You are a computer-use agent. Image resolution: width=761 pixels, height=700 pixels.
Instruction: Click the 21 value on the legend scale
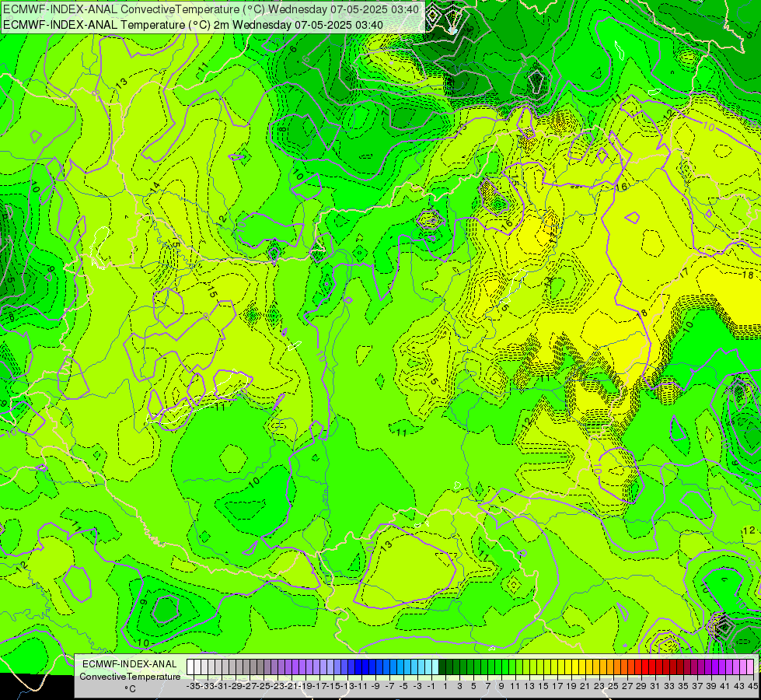pyautogui.click(x=585, y=686)
